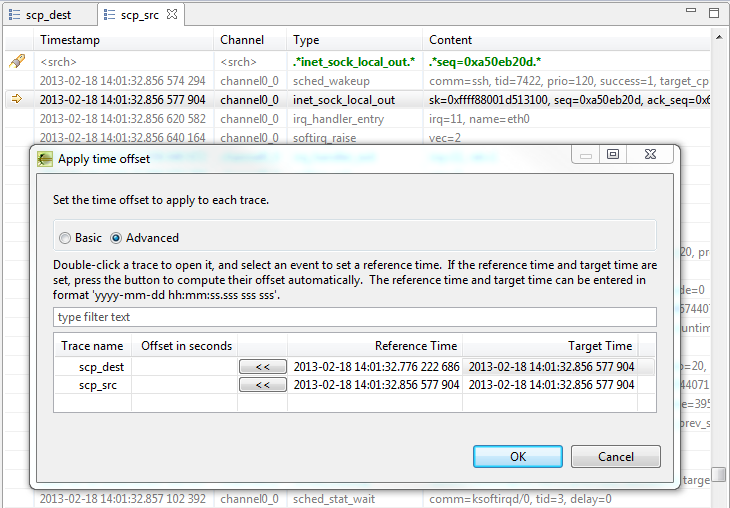Select the inet_sock_local_out event row
This screenshot has width=730, height=508.
tap(343, 100)
